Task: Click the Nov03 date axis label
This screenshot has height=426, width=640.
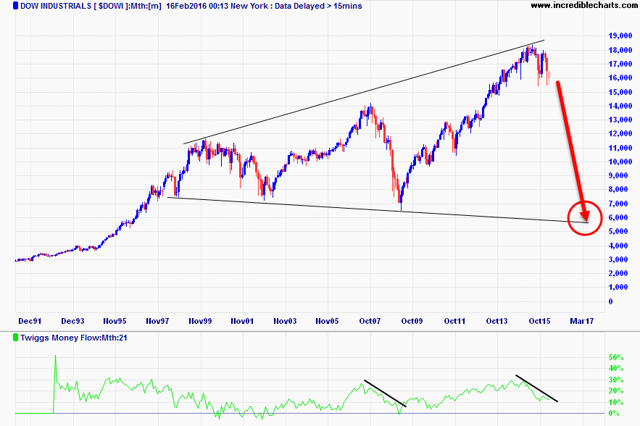Action: (x=285, y=321)
